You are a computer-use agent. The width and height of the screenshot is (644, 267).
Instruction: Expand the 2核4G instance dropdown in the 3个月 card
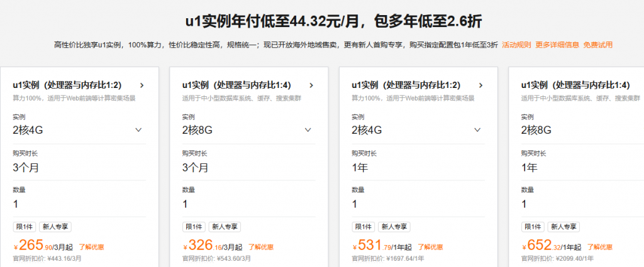(138, 130)
